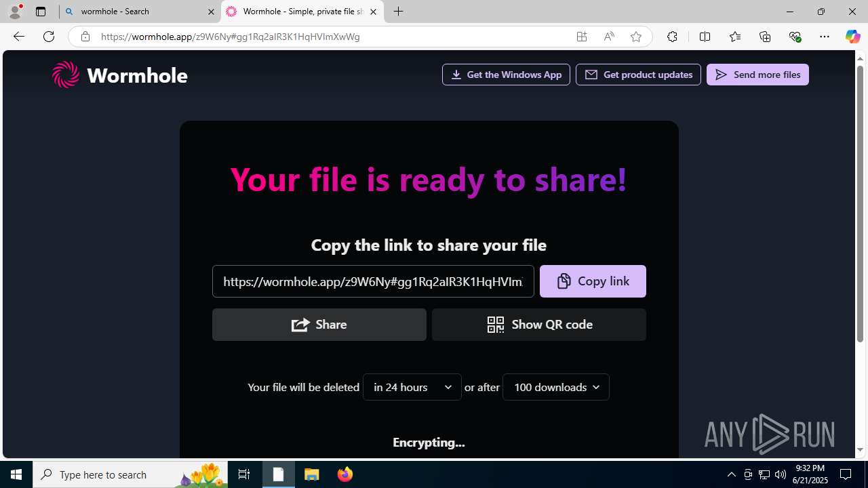Open the Windows Start menu
Viewport: 868px width, 488px height.
pyautogui.click(x=16, y=474)
